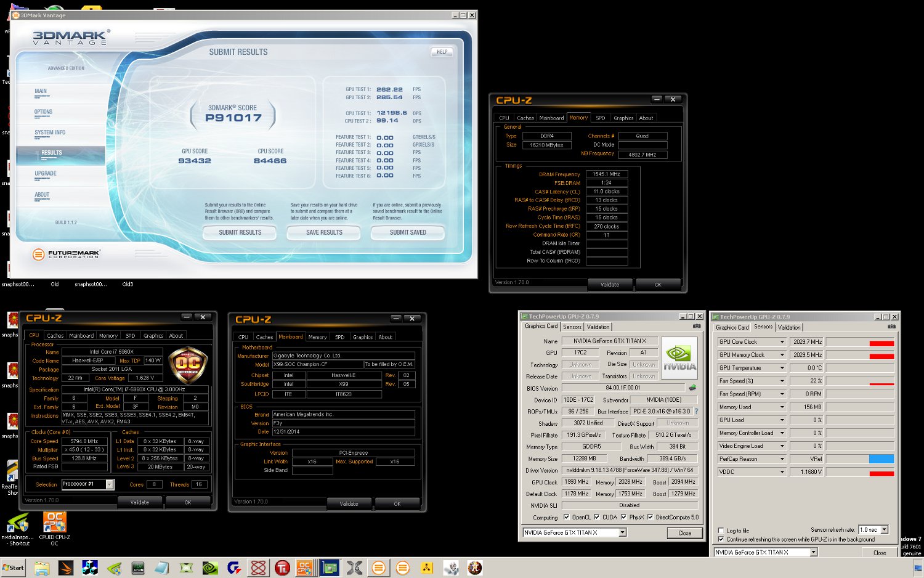924x578 pixels.
Task: Select OPTIONS in the 3DMark sidebar
Action: 43,112
